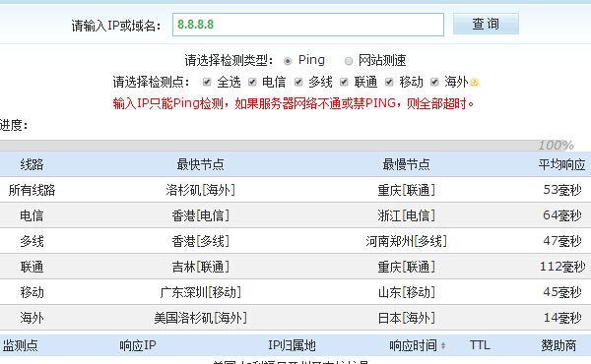Select the 网站测速 radio option
This screenshot has height=364, width=591.
(x=349, y=61)
